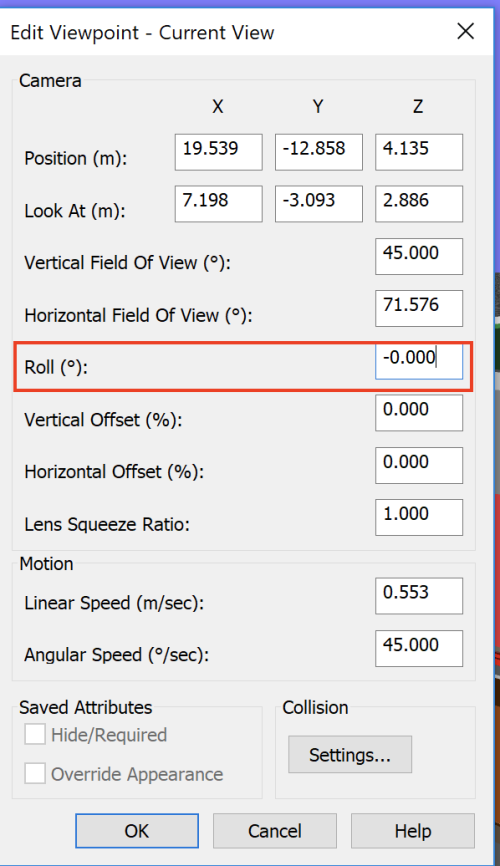Click the Vertical Offset percentage field
This screenshot has width=500, height=866.
(x=419, y=413)
